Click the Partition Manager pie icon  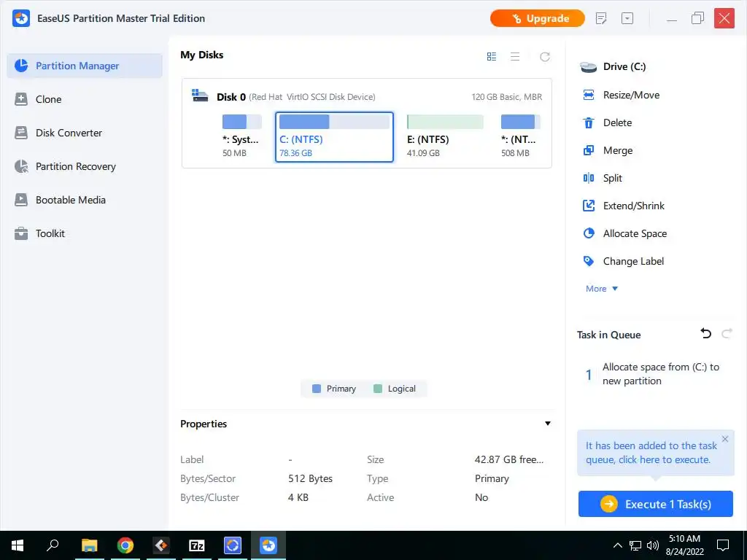point(21,66)
